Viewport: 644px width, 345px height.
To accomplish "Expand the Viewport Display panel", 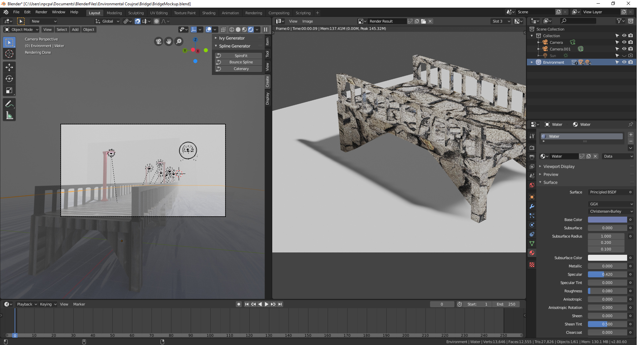I will (559, 167).
